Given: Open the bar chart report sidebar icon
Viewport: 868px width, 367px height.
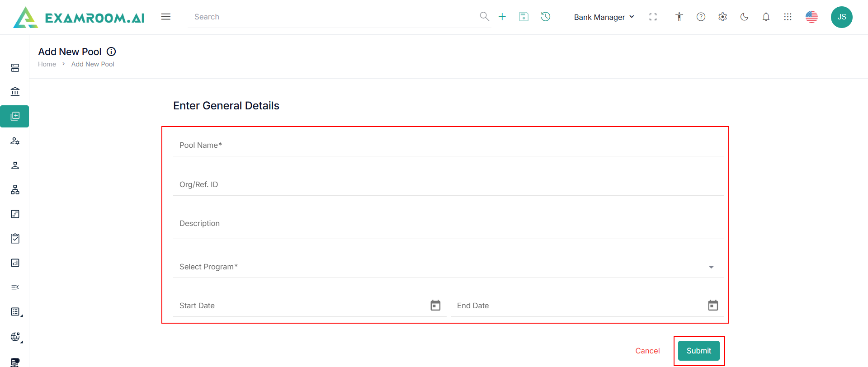Looking at the screenshot, I should tap(15, 263).
